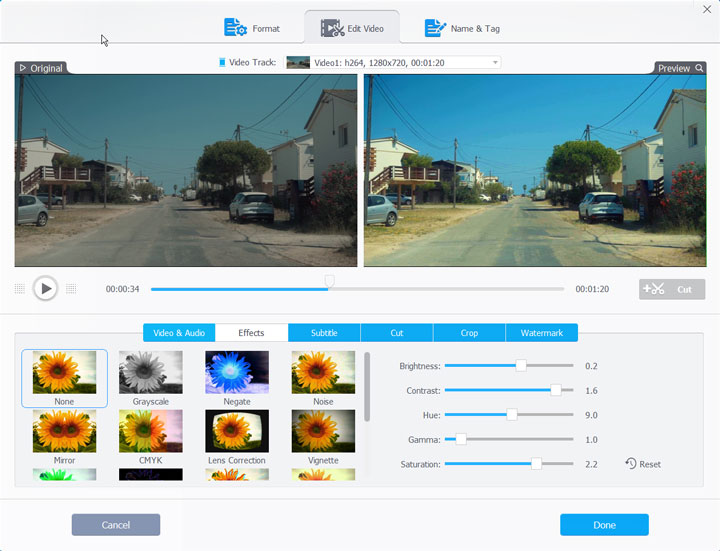This screenshot has height=551, width=720.
Task: Apply the Noise effect
Action: click(323, 372)
